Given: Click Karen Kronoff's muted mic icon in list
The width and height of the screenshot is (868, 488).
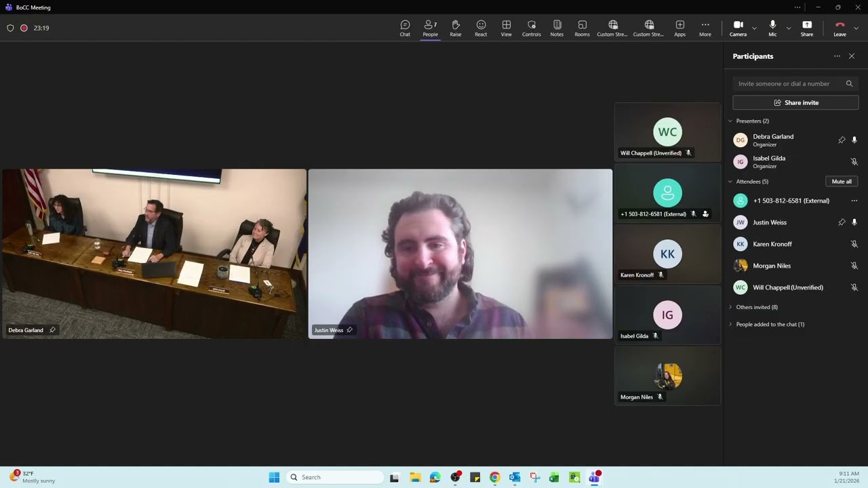Looking at the screenshot, I should (854, 244).
